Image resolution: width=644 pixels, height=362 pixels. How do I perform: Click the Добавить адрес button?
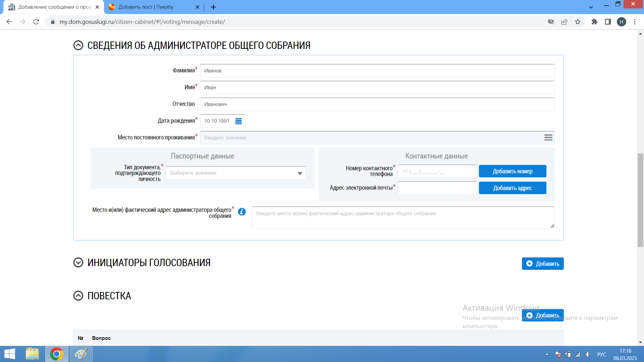point(513,188)
